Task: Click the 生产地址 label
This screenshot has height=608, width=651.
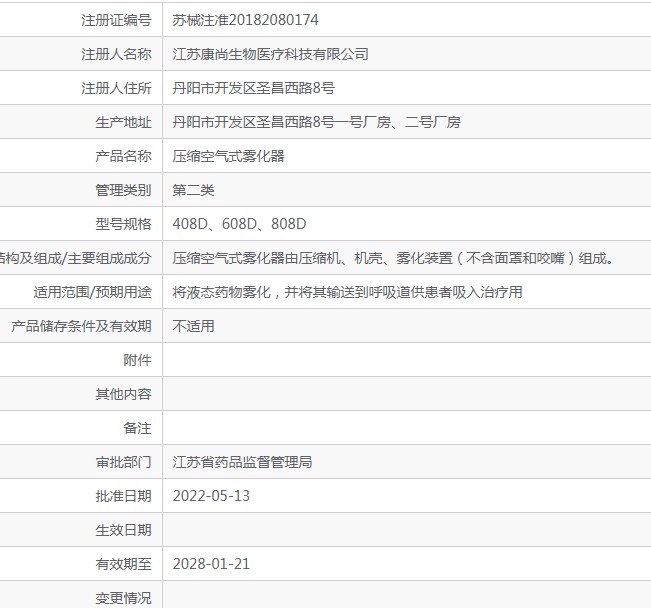Action: (123, 122)
